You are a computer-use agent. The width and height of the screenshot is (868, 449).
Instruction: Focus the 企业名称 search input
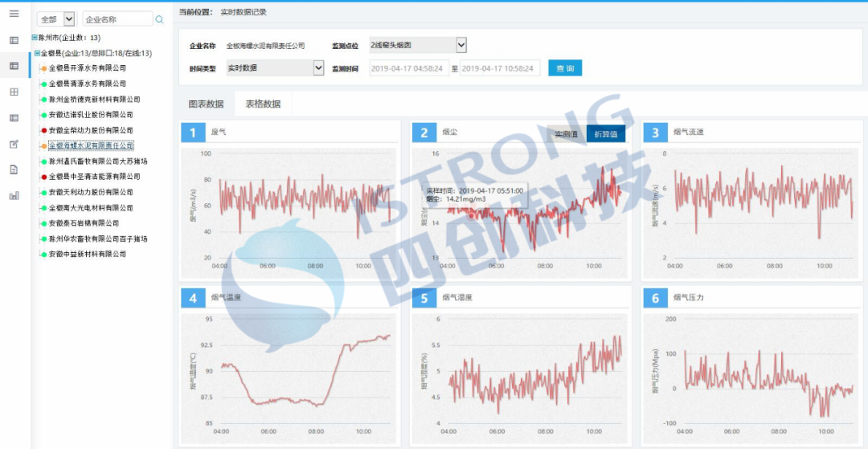click(117, 19)
